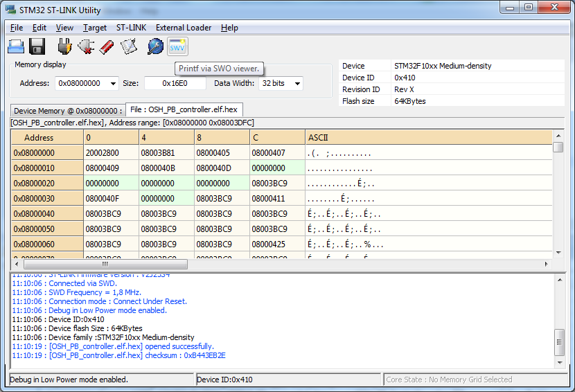The height and width of the screenshot is (392, 575).
Task: Connect to target via plug icon
Action: coord(64,46)
